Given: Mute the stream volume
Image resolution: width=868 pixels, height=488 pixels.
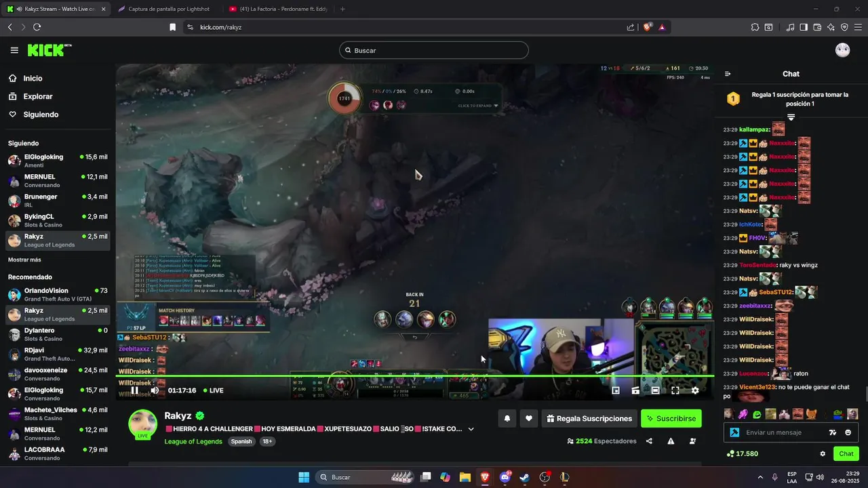Looking at the screenshot, I should click(155, 390).
